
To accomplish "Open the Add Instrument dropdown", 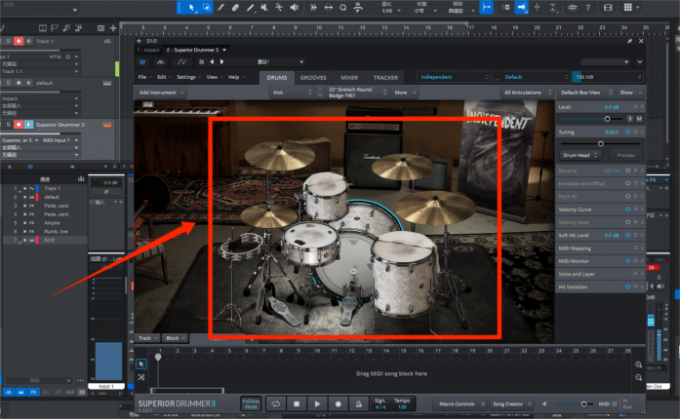I will click(161, 92).
